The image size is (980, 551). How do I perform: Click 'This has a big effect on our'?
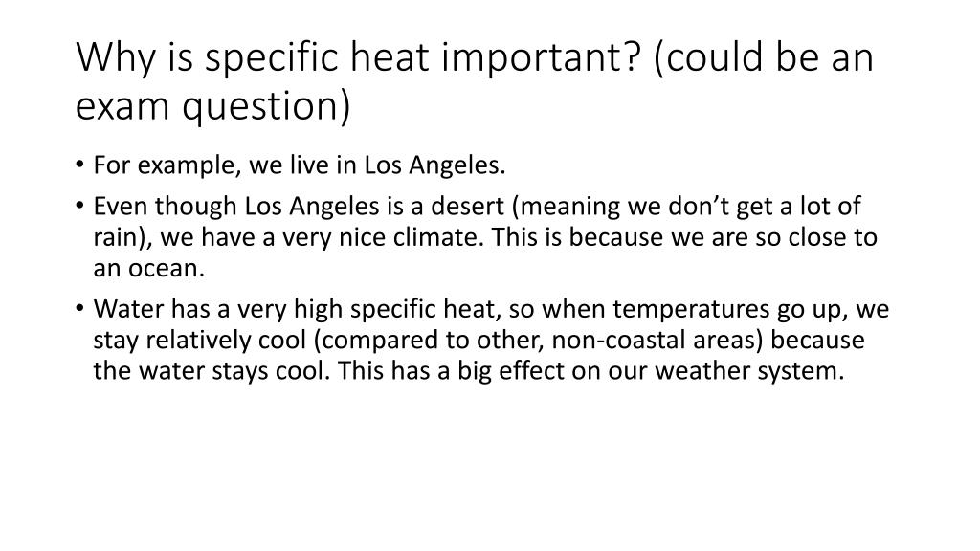(x=493, y=371)
